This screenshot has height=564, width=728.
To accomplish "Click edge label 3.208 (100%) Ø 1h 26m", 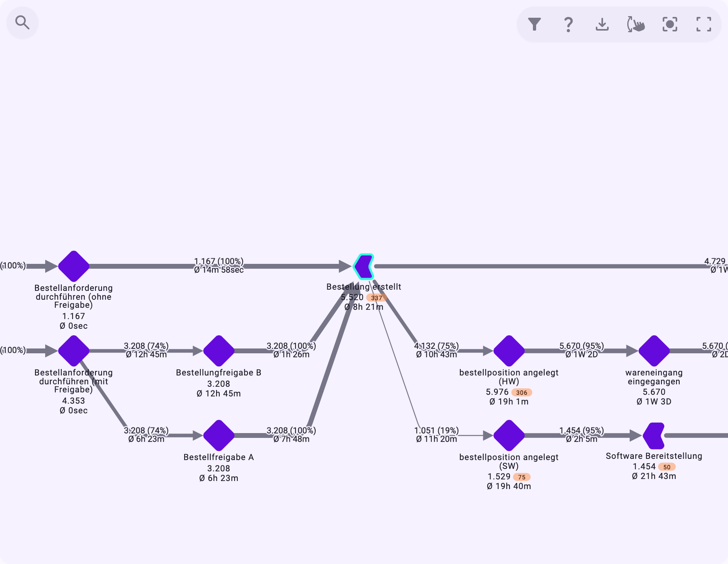I will (291, 350).
